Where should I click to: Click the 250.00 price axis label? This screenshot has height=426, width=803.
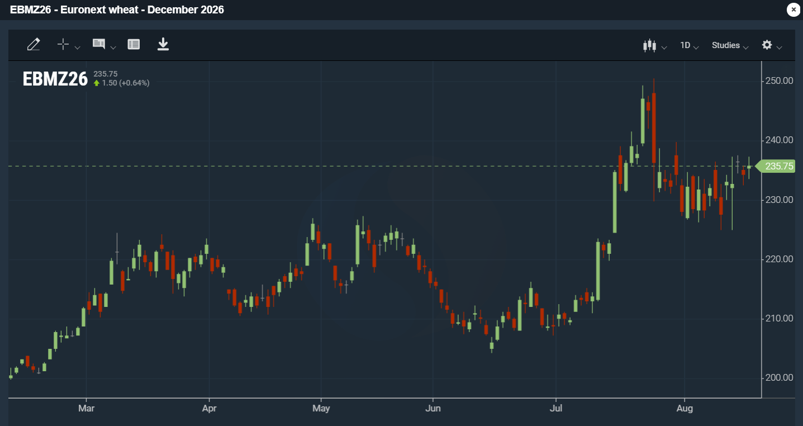pos(779,81)
